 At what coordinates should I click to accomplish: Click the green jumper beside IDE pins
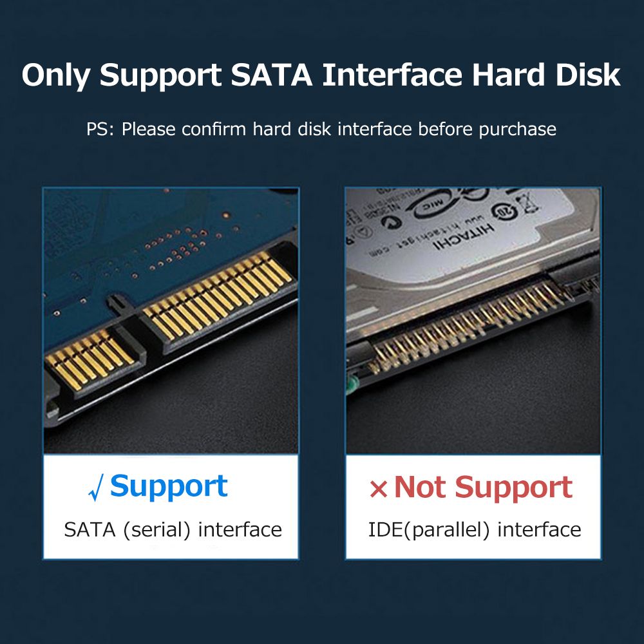point(352,383)
